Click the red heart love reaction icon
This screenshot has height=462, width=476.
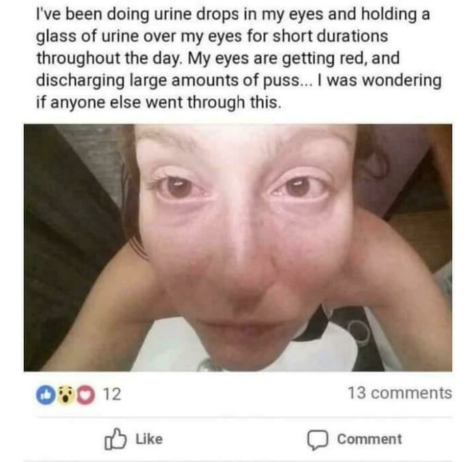(x=86, y=395)
